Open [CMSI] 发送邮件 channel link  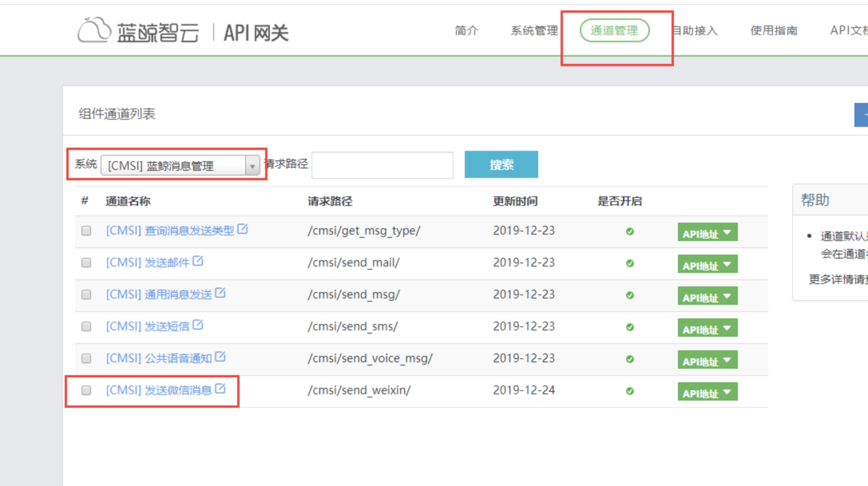147,263
